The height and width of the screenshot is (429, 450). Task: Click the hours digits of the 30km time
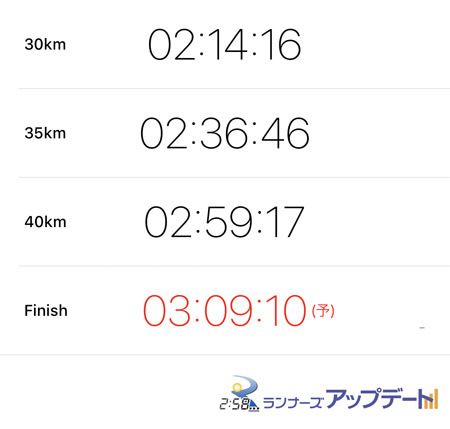[x=172, y=44]
